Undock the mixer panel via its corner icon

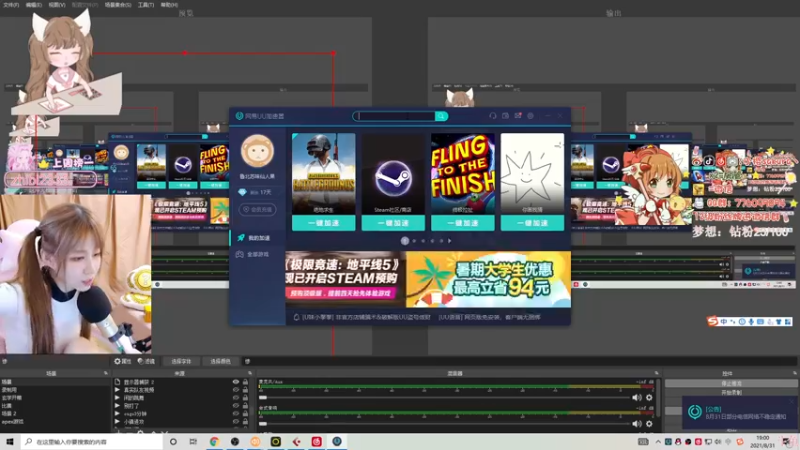coord(657,373)
